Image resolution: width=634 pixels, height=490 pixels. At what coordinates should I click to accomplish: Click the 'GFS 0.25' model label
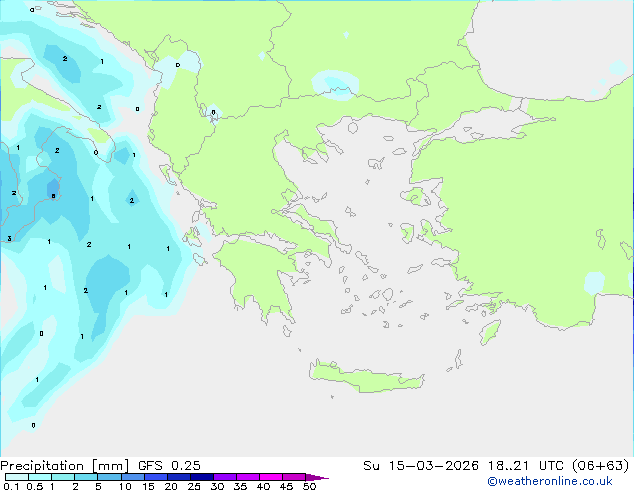[169, 466]
